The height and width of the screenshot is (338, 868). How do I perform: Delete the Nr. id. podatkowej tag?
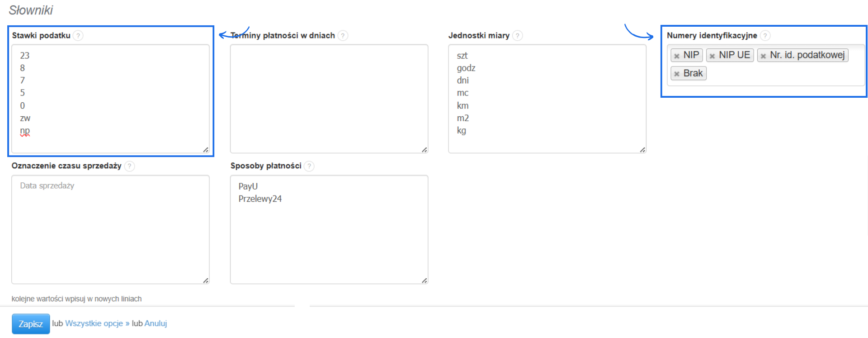click(763, 56)
